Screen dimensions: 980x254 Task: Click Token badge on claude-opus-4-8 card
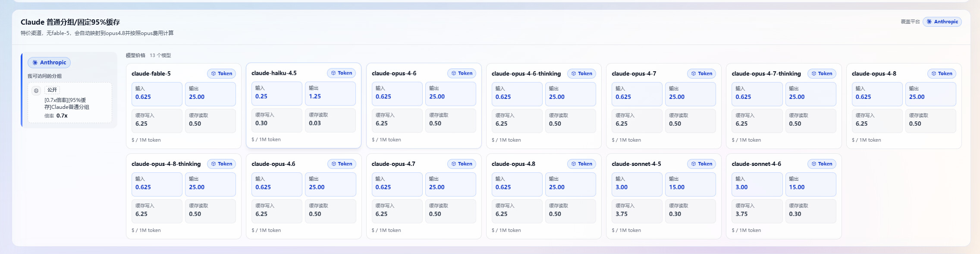(942, 73)
